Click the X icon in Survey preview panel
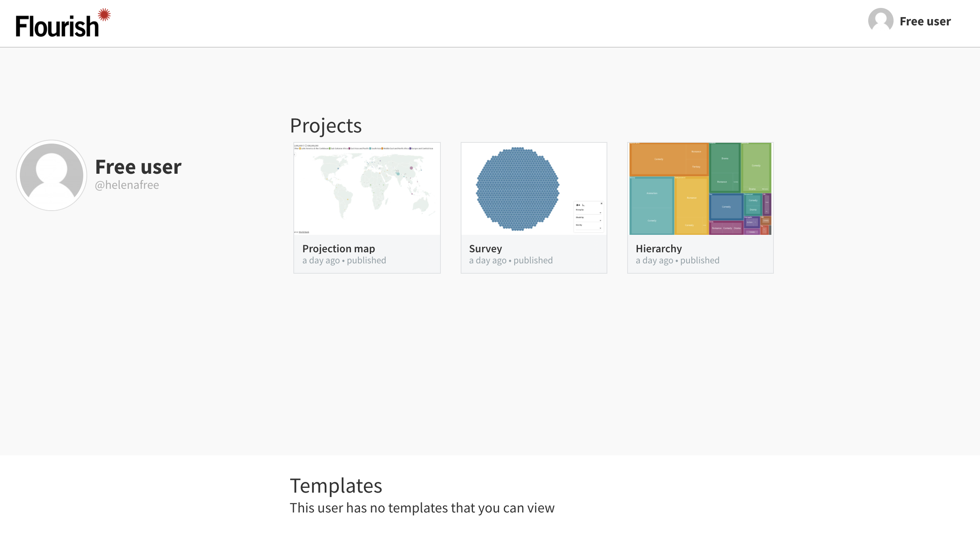980x545 pixels. (x=601, y=203)
